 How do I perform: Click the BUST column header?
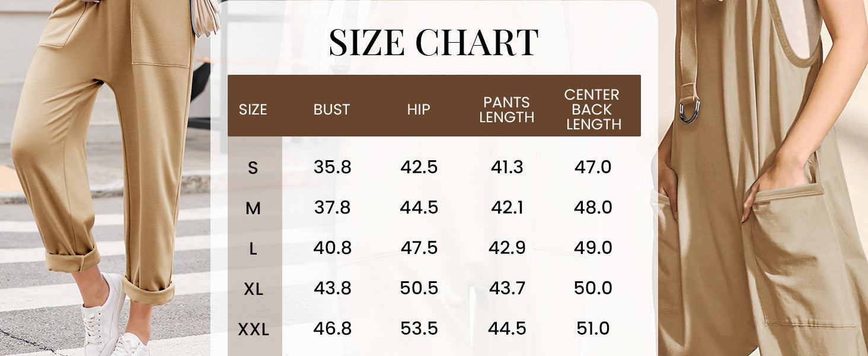(332, 110)
